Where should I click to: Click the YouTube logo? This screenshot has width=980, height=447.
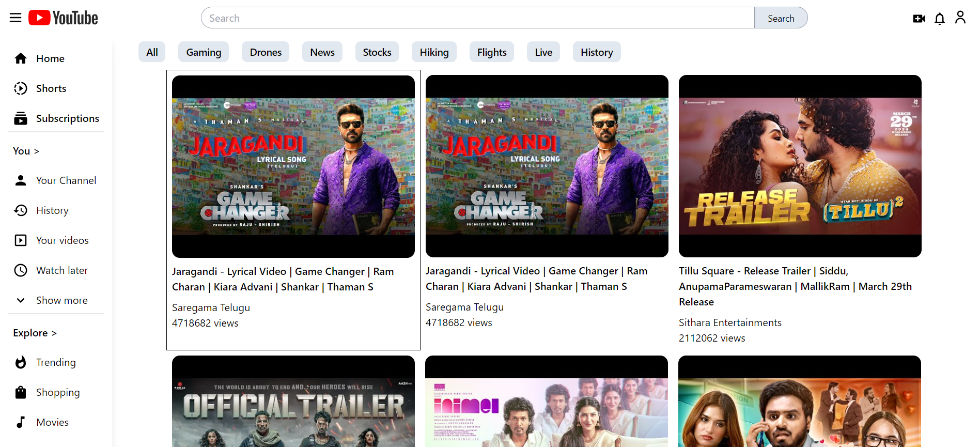pos(63,18)
